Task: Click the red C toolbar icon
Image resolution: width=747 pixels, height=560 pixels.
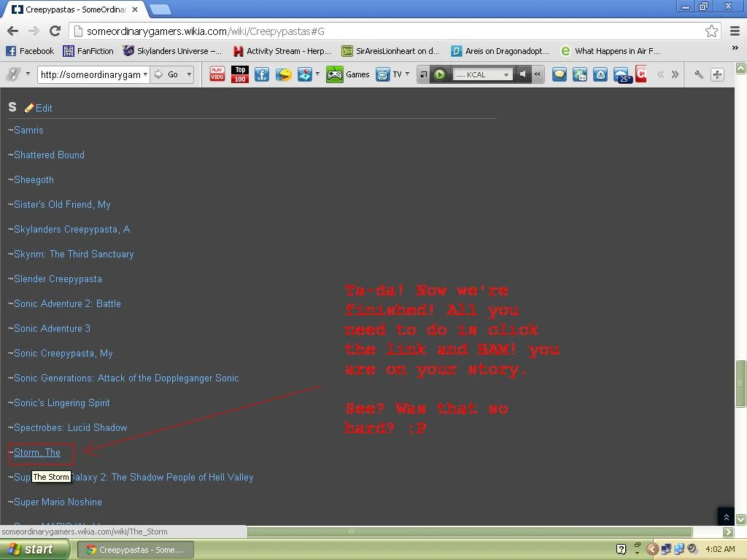Action: (641, 74)
